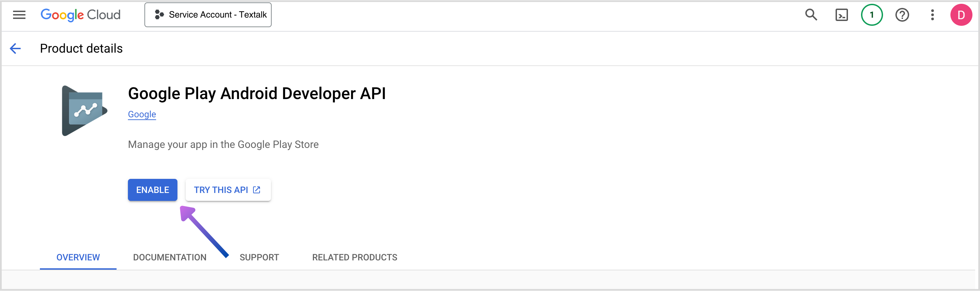Click the TRY THIS API button
The height and width of the screenshot is (291, 980).
[228, 190]
